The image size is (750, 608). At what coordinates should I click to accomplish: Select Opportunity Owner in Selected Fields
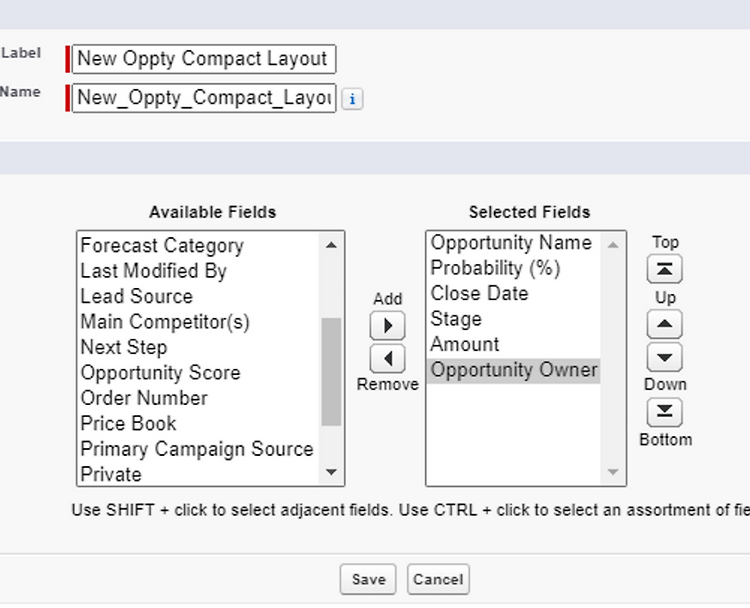(x=514, y=370)
